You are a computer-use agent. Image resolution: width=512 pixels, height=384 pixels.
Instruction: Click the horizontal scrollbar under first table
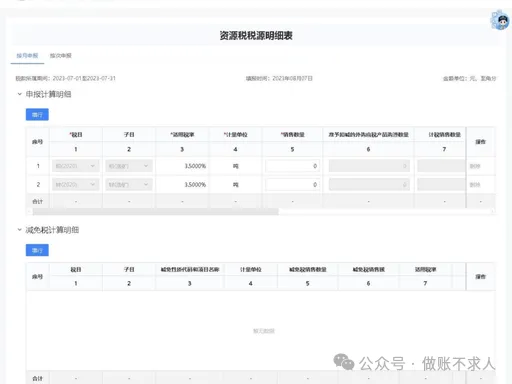tap(155, 211)
